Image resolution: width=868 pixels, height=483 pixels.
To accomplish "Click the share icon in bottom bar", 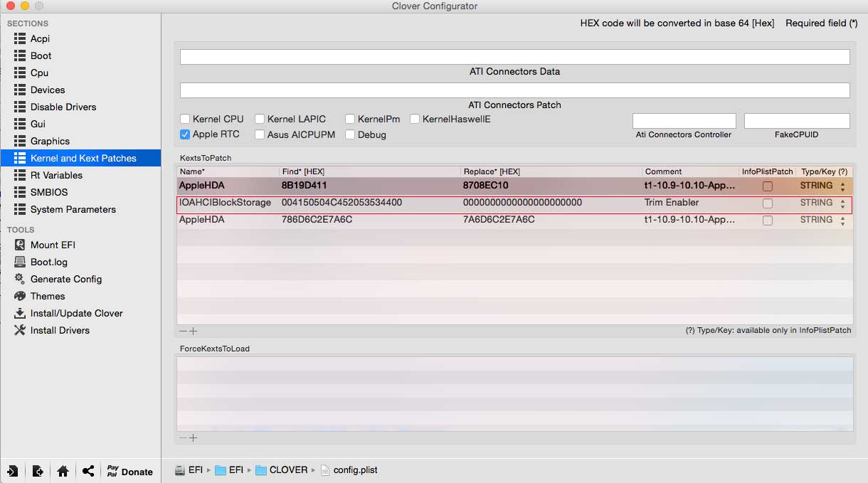I will [88, 471].
